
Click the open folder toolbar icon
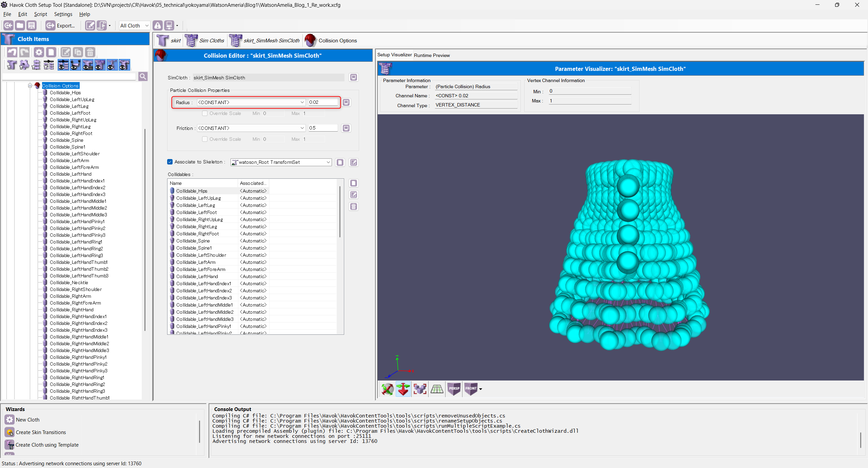tap(20, 25)
